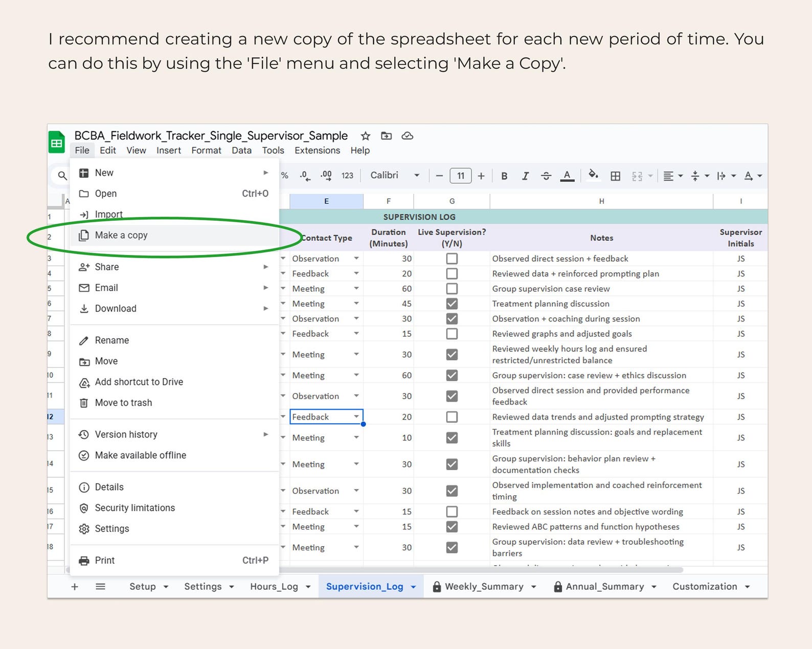Screen dimensions: 812x649
Task: Increase font size with plus button
Action: [481, 176]
